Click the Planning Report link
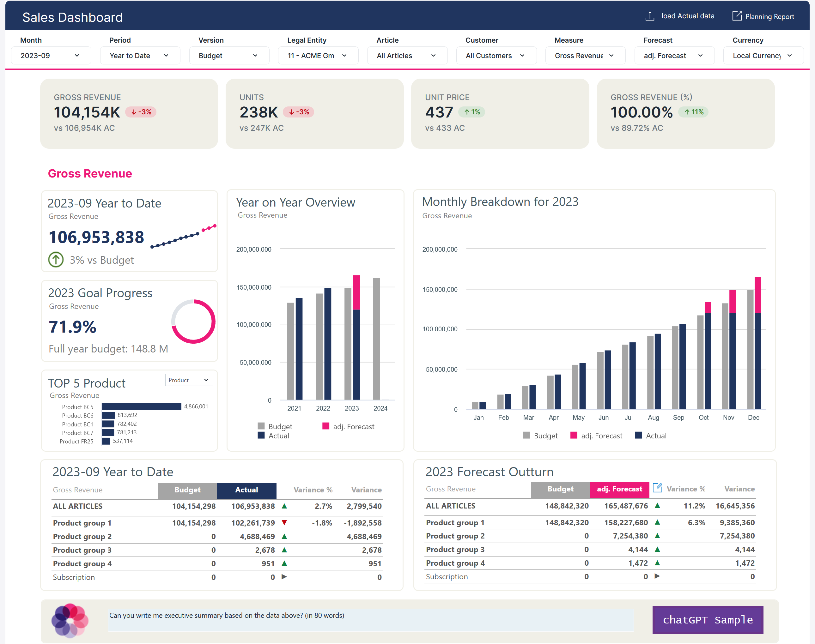Image resolution: width=815 pixels, height=644 pixels. click(x=769, y=17)
